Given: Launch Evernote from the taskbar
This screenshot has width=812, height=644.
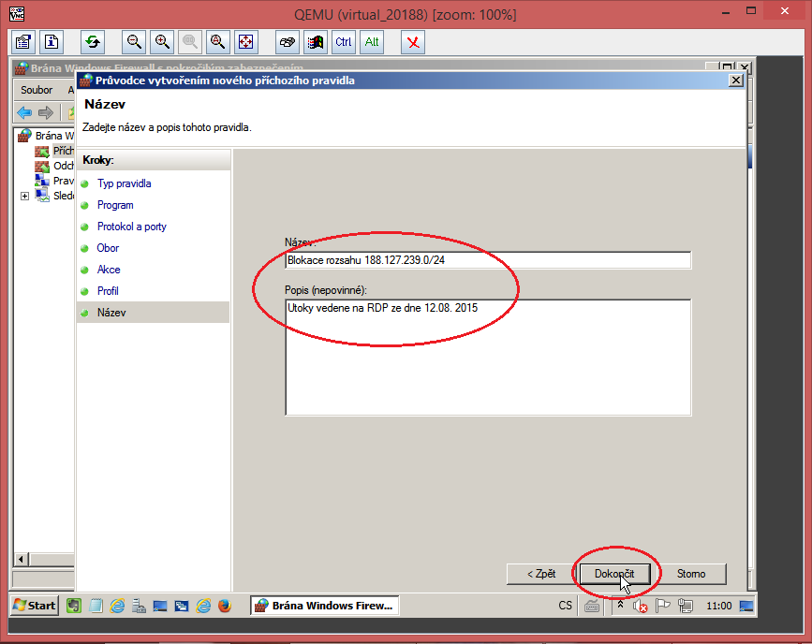Looking at the screenshot, I should click(x=74, y=606).
